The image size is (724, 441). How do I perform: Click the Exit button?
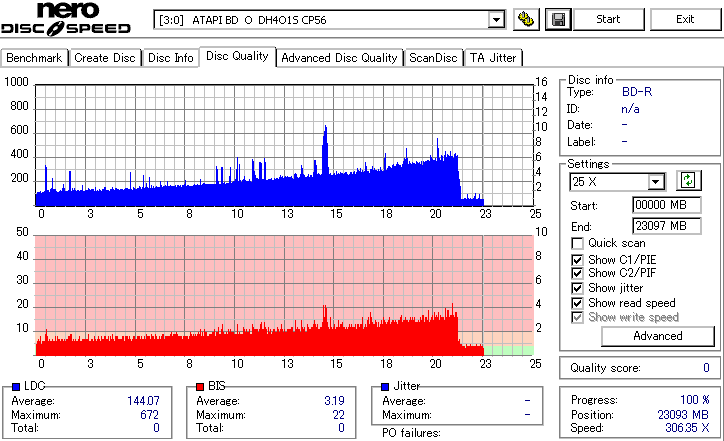685,19
